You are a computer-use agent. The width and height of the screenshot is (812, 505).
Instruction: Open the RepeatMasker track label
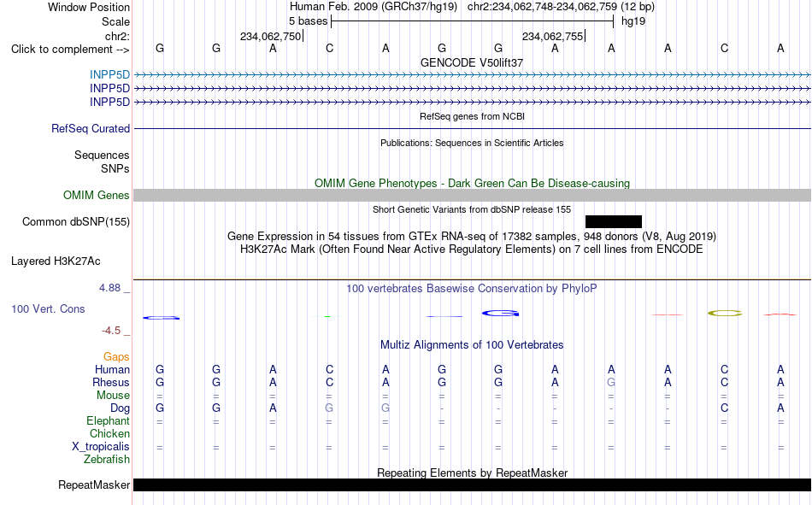pos(94,484)
